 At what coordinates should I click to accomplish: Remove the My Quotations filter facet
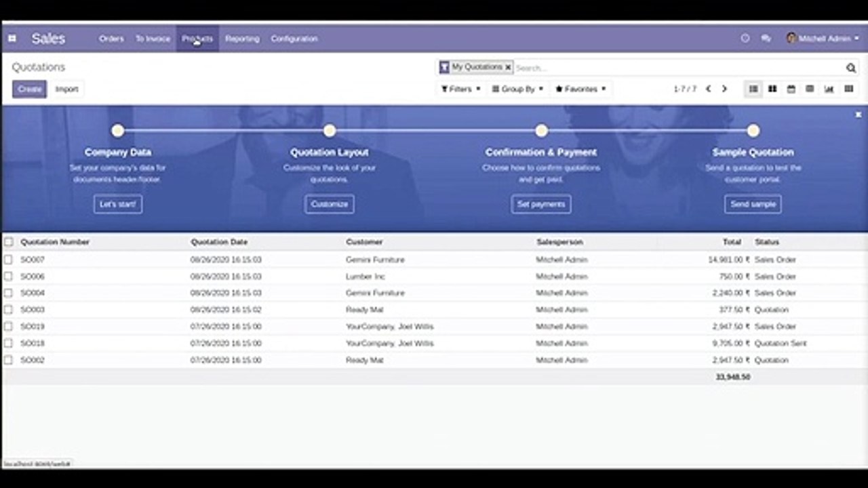pyautogui.click(x=508, y=68)
